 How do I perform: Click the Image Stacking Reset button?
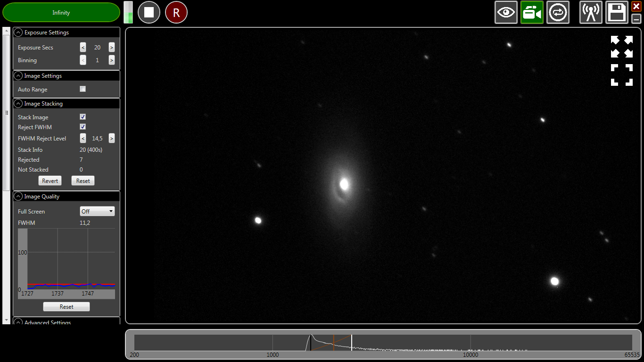point(83,181)
